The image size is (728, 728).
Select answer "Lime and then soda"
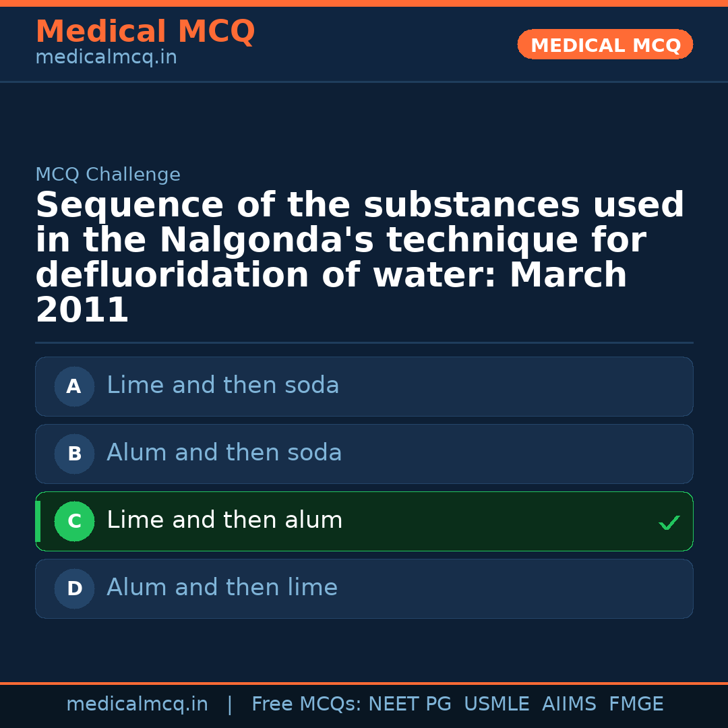click(x=223, y=386)
